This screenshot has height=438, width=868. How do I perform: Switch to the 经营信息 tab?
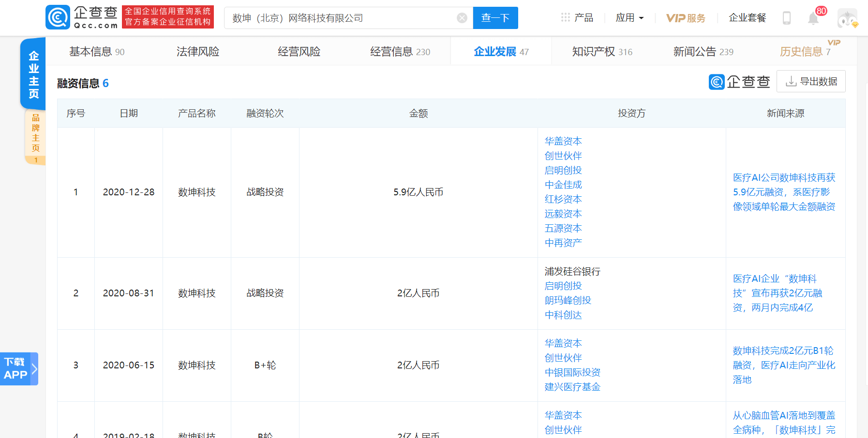pos(400,51)
